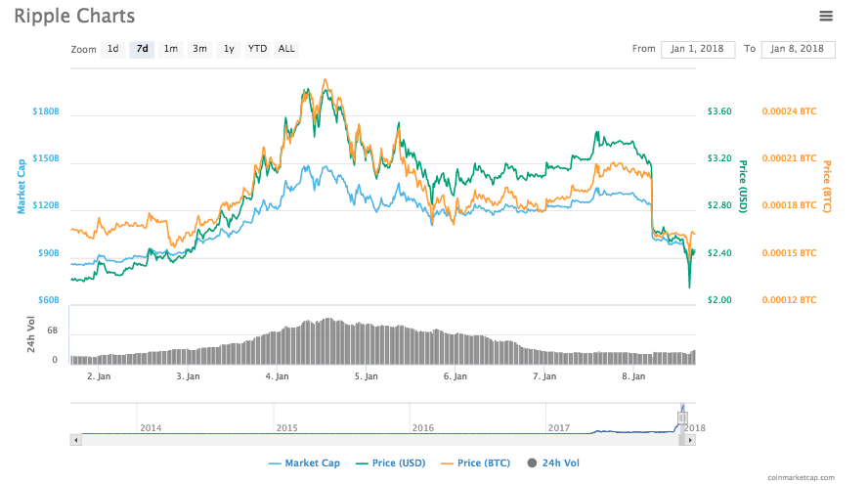Click the 2016 navigator label

point(423,428)
